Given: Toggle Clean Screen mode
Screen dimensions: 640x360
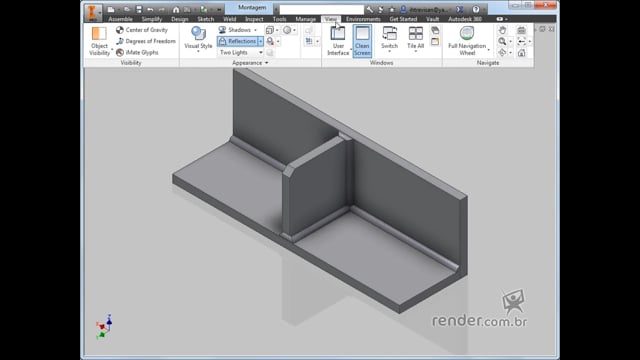Looking at the screenshot, I should pyautogui.click(x=362, y=41).
